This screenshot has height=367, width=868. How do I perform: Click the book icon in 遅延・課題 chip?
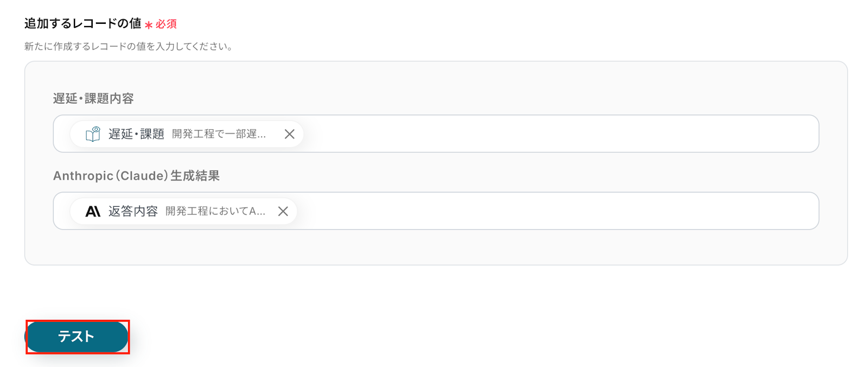coord(93,134)
